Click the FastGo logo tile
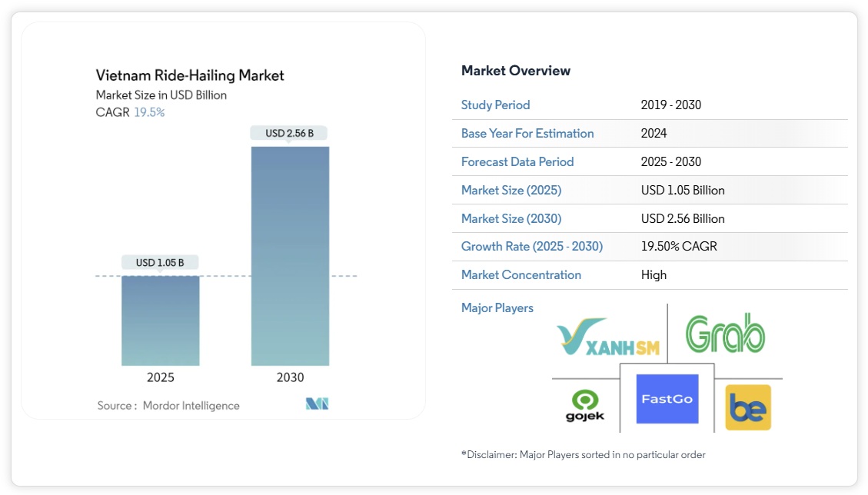The height and width of the screenshot is (495, 868). click(x=667, y=399)
